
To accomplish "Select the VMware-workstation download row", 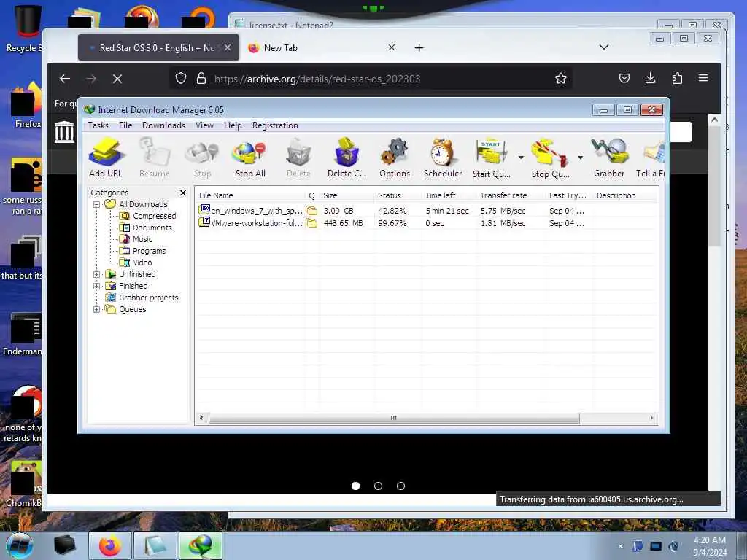I will pos(426,223).
